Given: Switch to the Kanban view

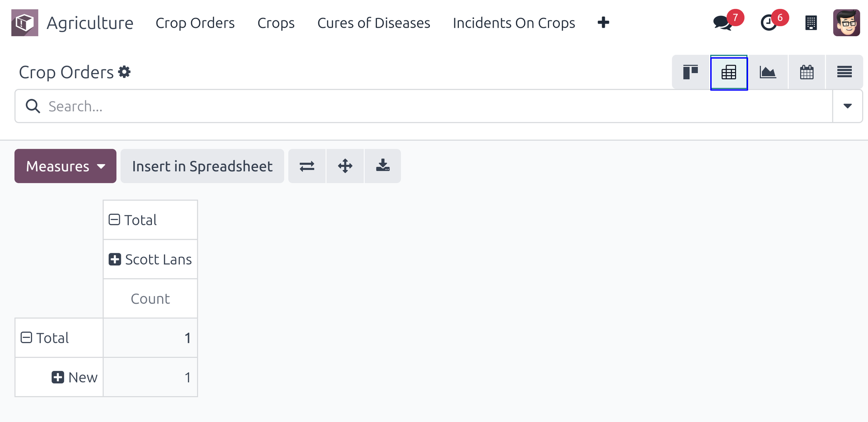Looking at the screenshot, I should pyautogui.click(x=690, y=72).
